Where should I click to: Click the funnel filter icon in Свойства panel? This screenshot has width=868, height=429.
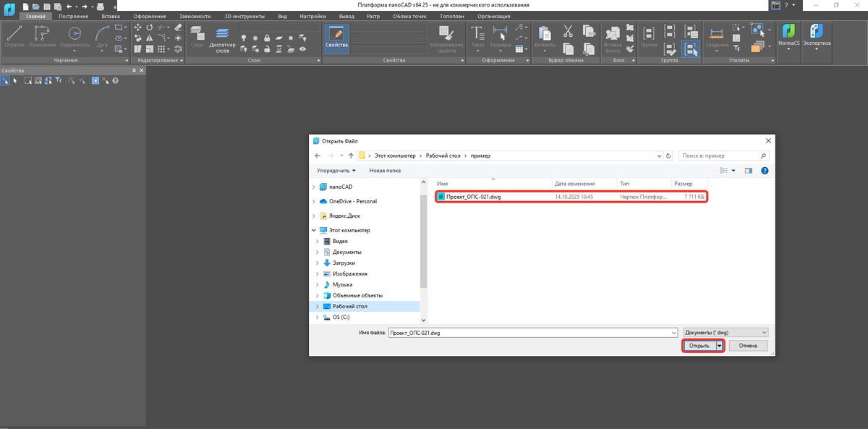coord(58,80)
